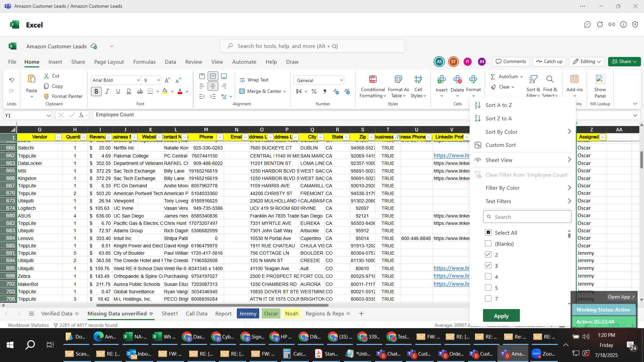Click the Comments button
644x362 pixels.
click(511, 62)
